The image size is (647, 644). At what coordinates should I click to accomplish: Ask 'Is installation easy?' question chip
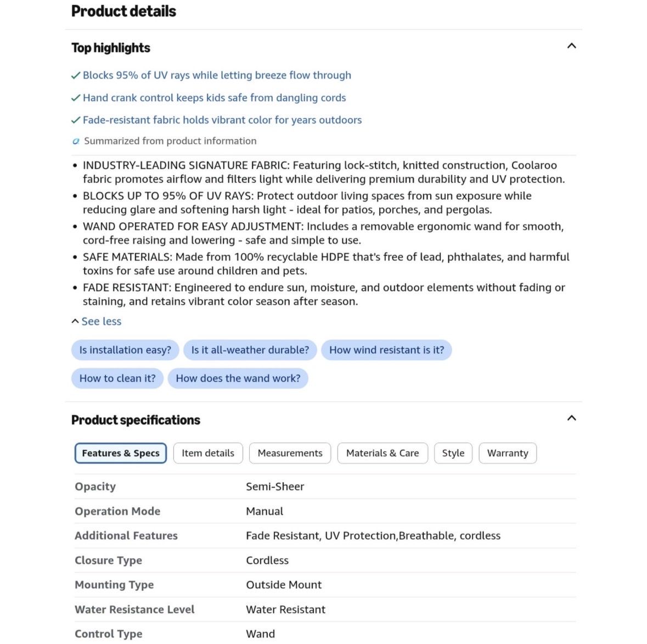click(125, 350)
